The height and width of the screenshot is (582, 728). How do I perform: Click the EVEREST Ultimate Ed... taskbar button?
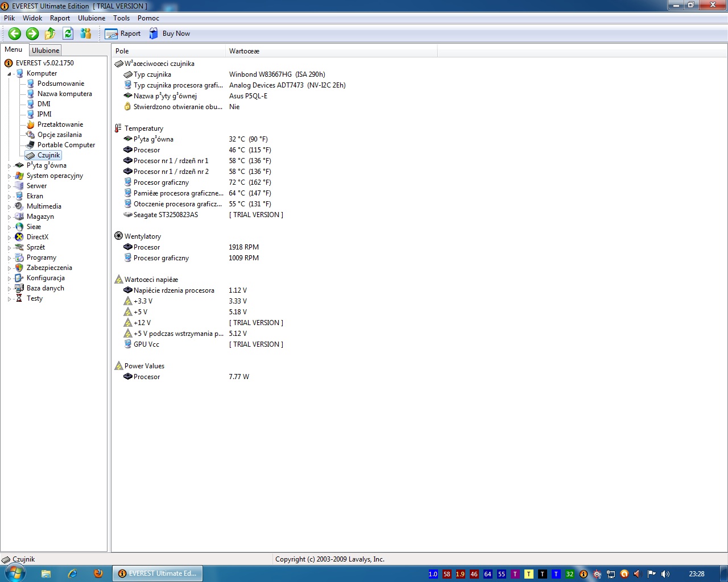click(158, 573)
